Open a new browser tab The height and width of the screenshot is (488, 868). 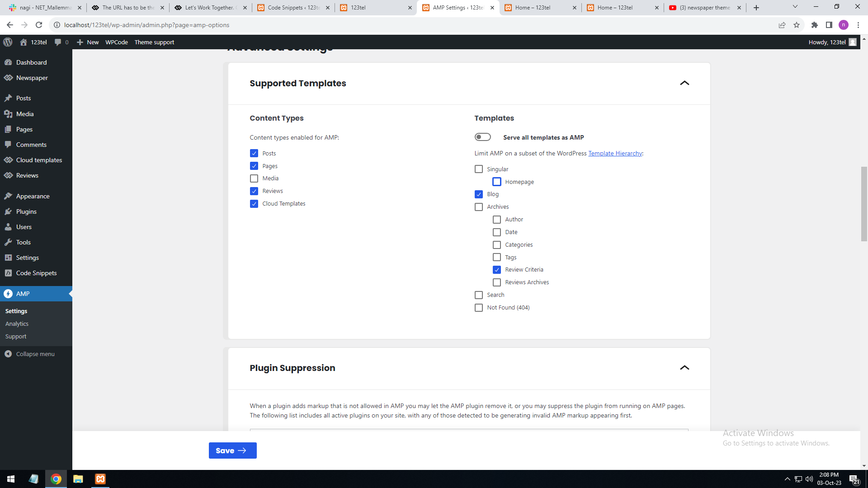pyautogui.click(x=756, y=8)
